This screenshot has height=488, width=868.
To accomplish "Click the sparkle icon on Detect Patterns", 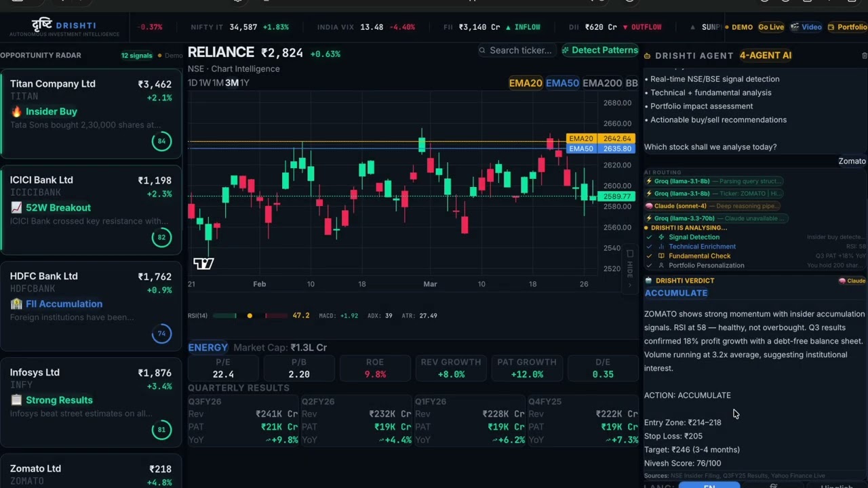I will 566,50.
